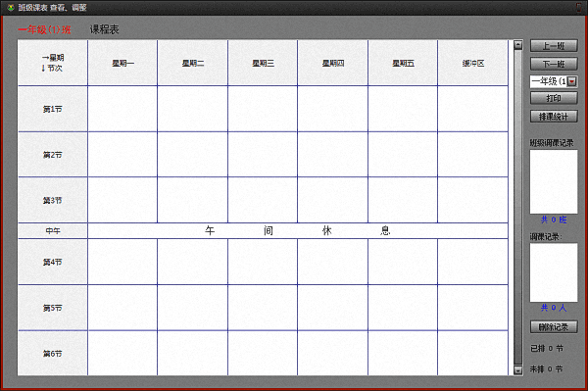Click the scrollbar up arrow
Viewport: 588px width, 391px height.
[517, 45]
